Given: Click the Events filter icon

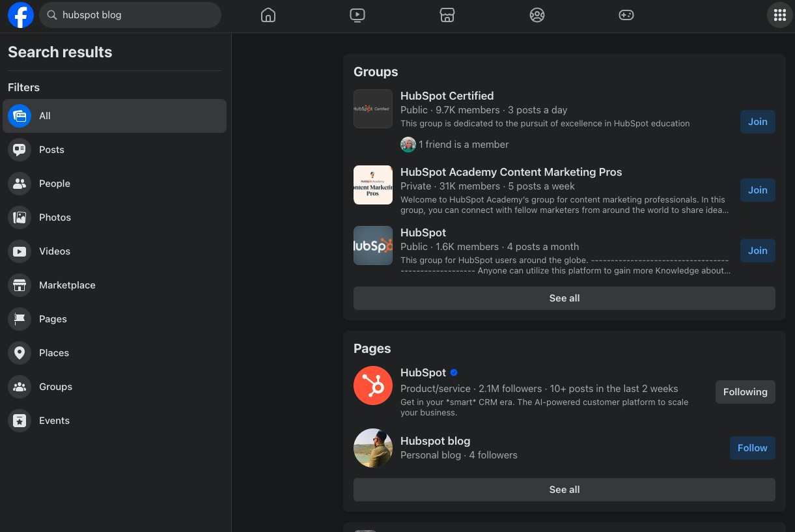Looking at the screenshot, I should tap(20, 421).
